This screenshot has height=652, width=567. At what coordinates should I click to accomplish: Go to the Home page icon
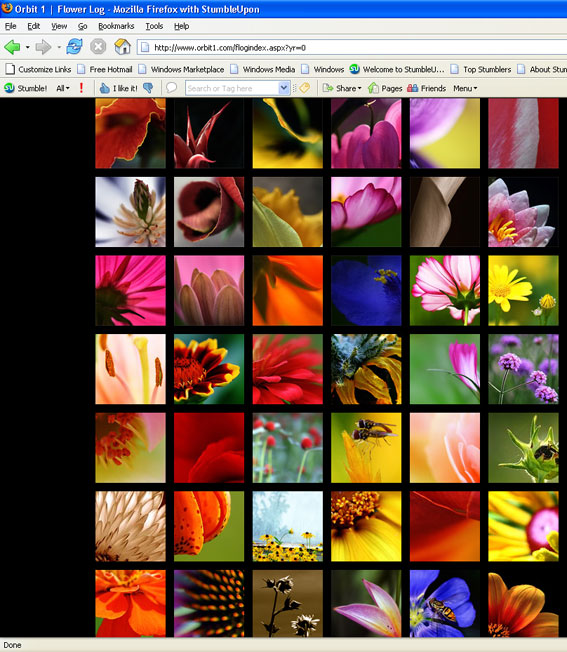123,47
